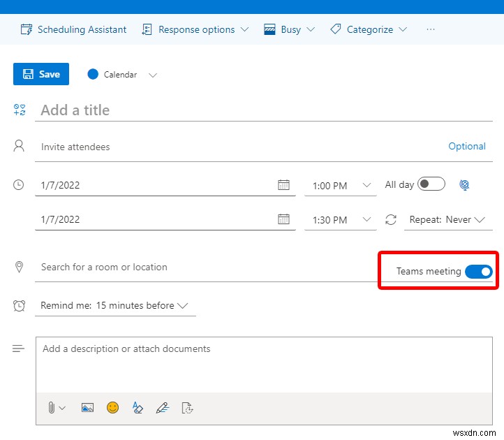Expand the Response options chevron
This screenshot has width=504, height=440.
(244, 29)
